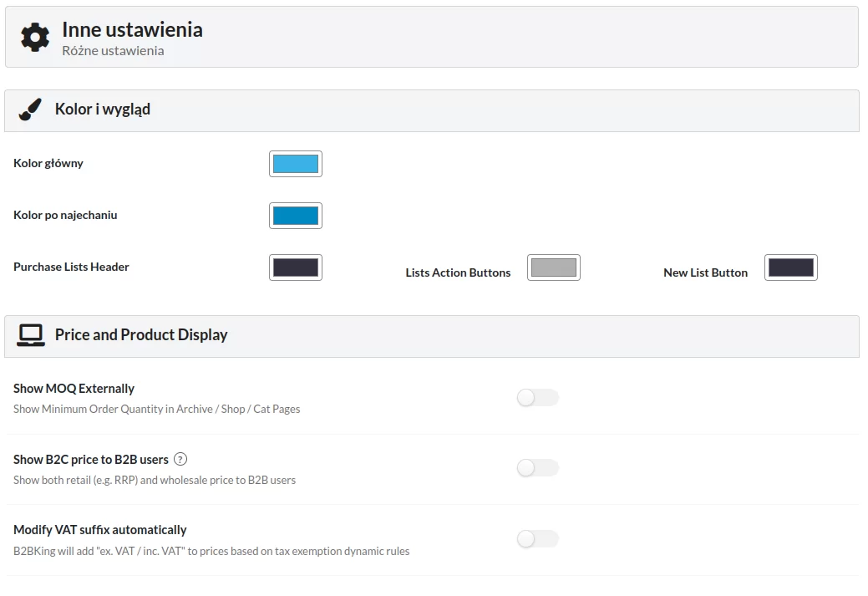Open the New List Button color swatch

(x=790, y=267)
